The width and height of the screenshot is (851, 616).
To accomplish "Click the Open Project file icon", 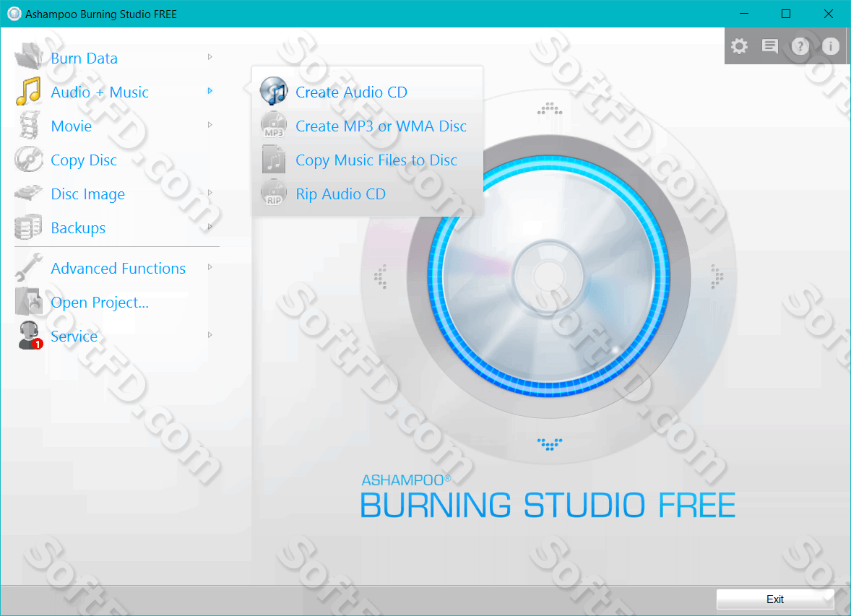I will click(x=29, y=302).
